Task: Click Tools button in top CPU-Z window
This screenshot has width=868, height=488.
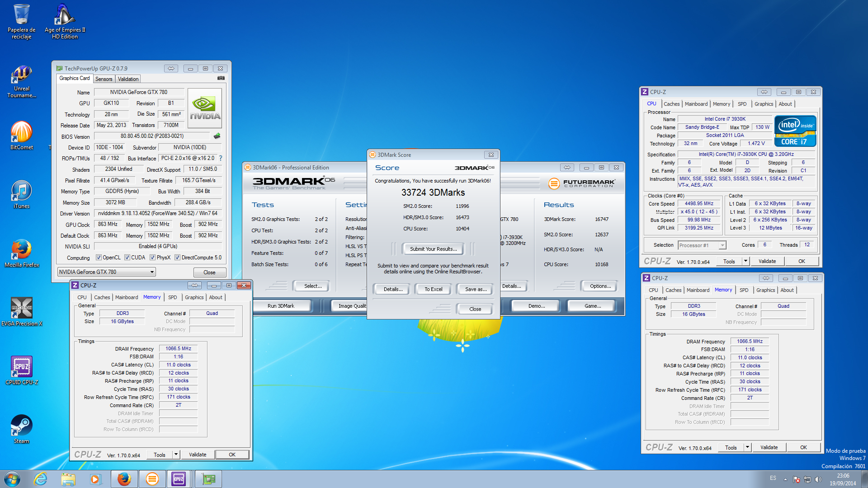Action: click(x=729, y=261)
